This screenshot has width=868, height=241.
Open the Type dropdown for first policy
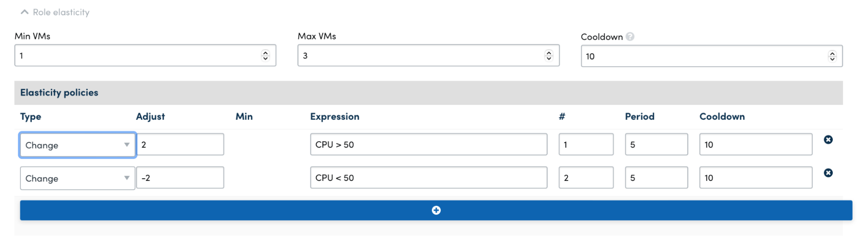[x=77, y=145]
